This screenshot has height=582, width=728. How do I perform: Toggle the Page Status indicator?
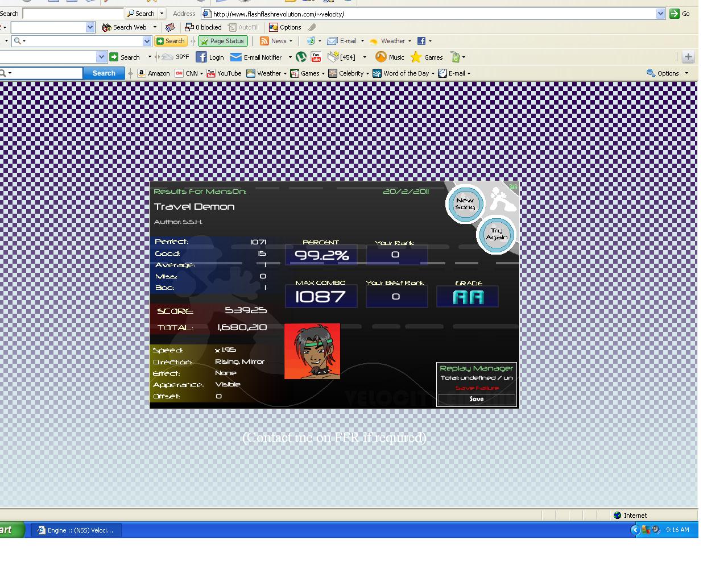[223, 41]
